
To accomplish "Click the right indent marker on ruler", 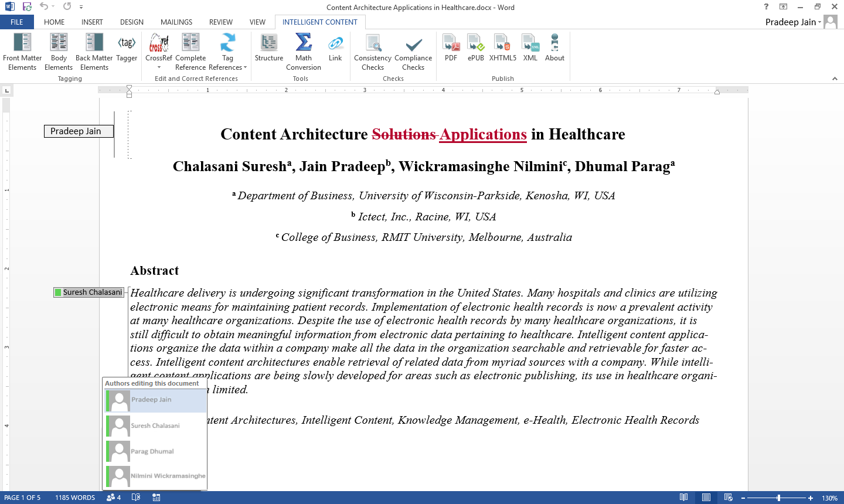I will coord(717,92).
